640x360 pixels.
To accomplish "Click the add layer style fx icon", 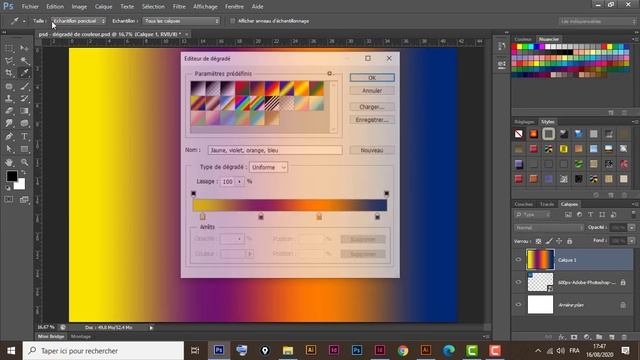I will pyautogui.click(x=562, y=337).
